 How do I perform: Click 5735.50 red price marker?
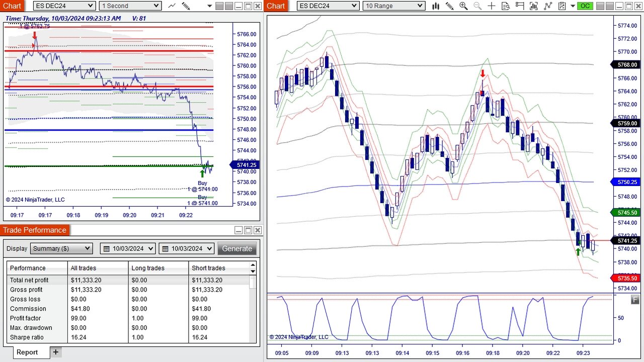pos(624,278)
